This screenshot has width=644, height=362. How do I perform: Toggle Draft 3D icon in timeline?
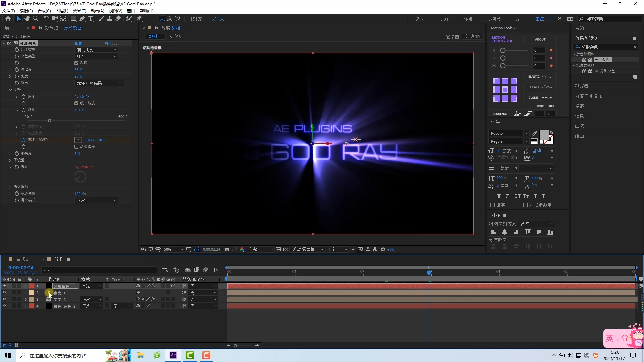click(176, 270)
